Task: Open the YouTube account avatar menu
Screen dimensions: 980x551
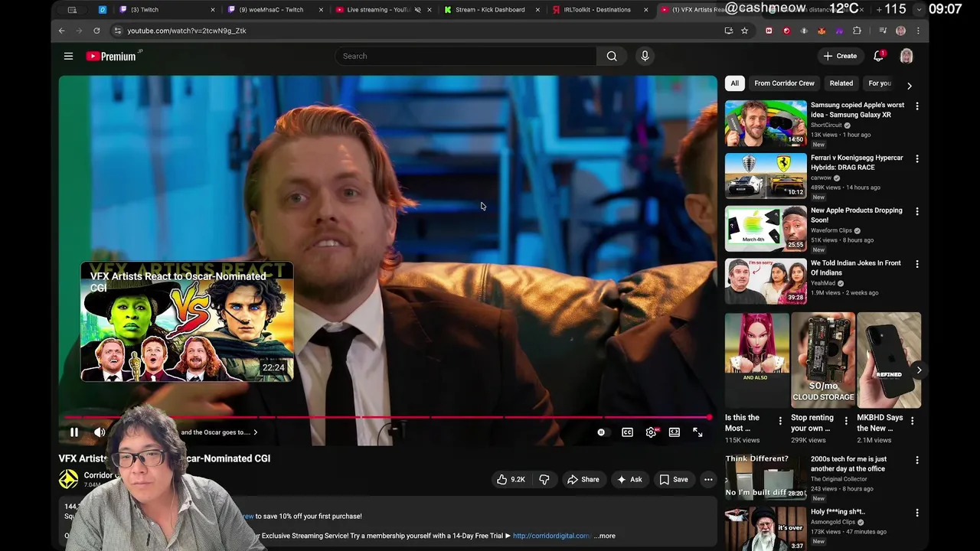Action: (x=906, y=56)
